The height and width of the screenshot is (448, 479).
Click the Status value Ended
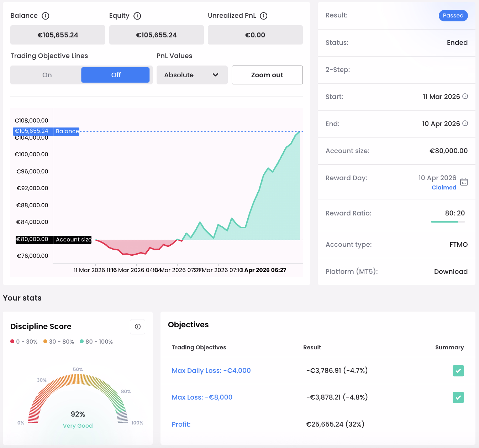(457, 43)
